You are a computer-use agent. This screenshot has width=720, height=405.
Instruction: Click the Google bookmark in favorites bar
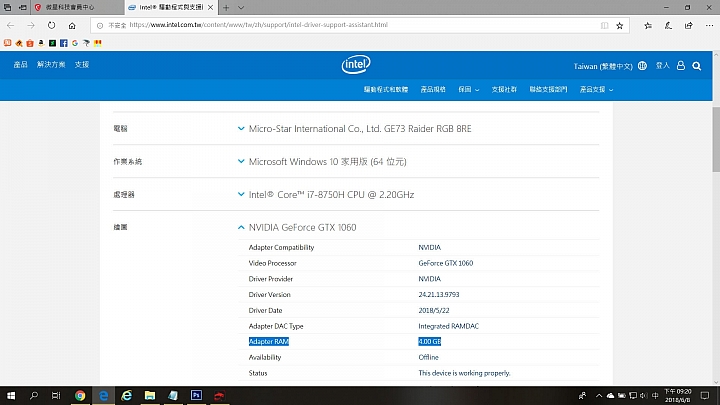(75, 43)
